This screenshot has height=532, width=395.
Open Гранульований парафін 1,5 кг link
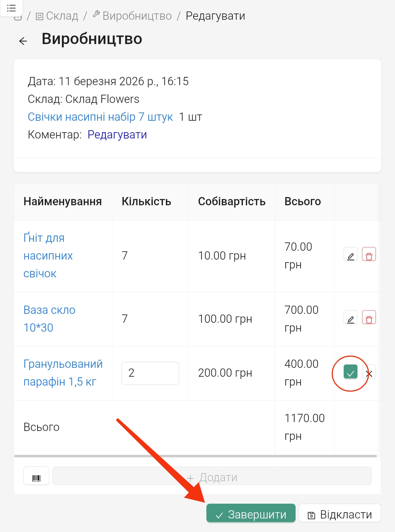pos(63,373)
